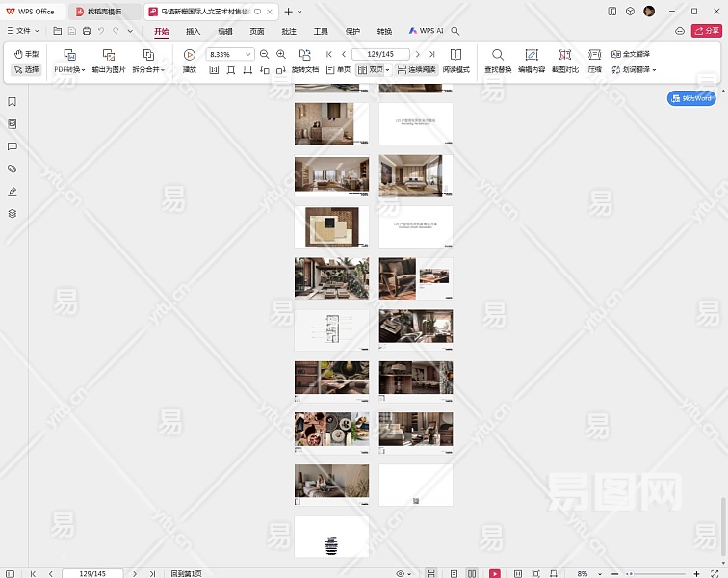Click the 播放 slideshow play icon
Screen dimensions: 728x578
[x=190, y=56]
